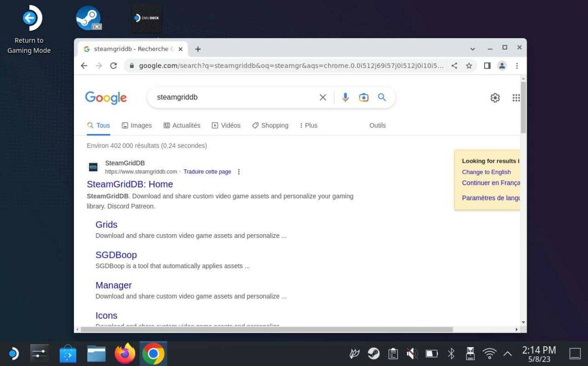The height and width of the screenshot is (366, 588).
Task: Open Chrome three-dot menu
Action: (517, 65)
